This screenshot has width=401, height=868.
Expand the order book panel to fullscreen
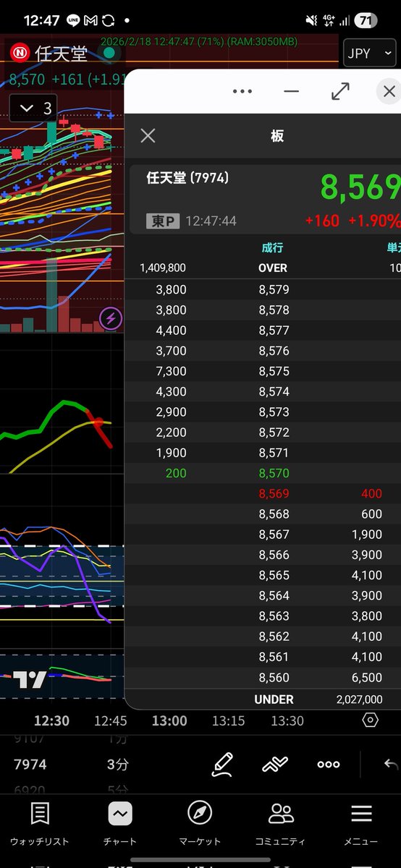(340, 91)
